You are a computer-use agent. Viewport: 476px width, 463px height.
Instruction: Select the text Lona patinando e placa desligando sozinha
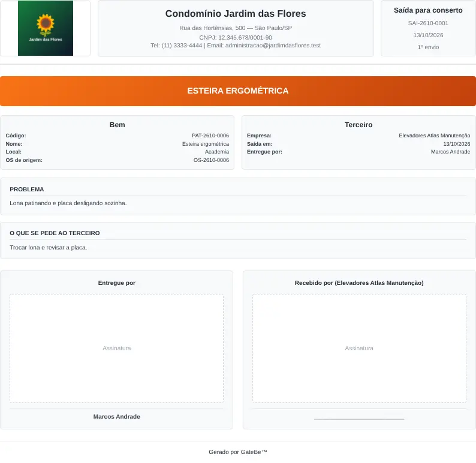[68, 203]
